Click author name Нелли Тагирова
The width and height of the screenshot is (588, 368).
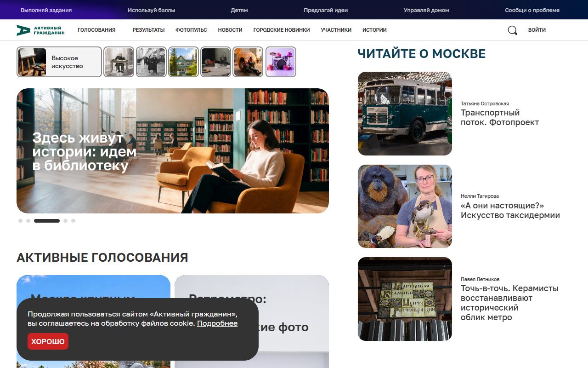click(x=480, y=196)
